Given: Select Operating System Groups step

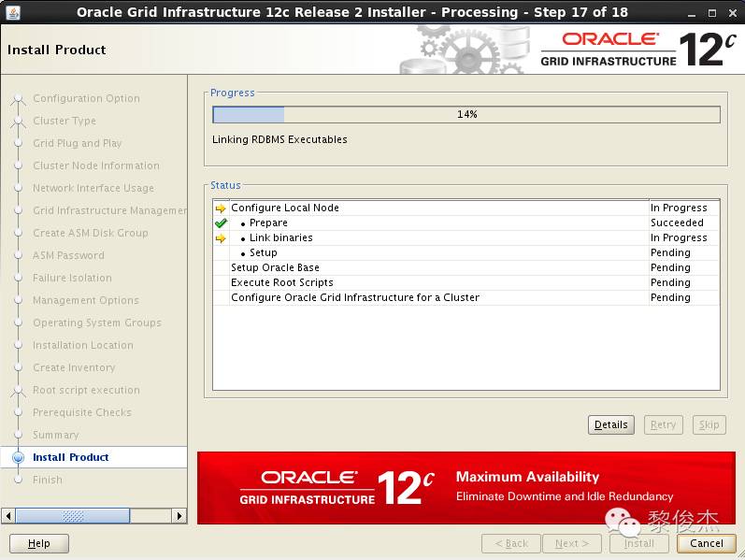Looking at the screenshot, I should 97,323.
